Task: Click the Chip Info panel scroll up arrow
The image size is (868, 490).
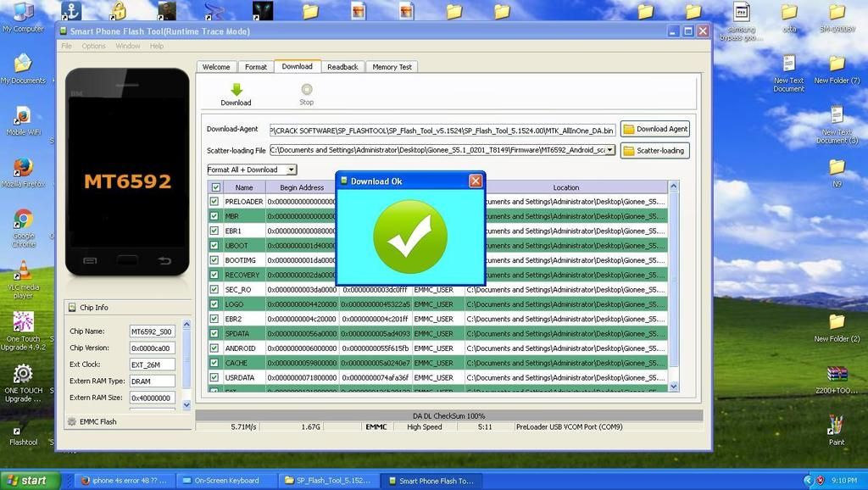Action: click(186, 325)
